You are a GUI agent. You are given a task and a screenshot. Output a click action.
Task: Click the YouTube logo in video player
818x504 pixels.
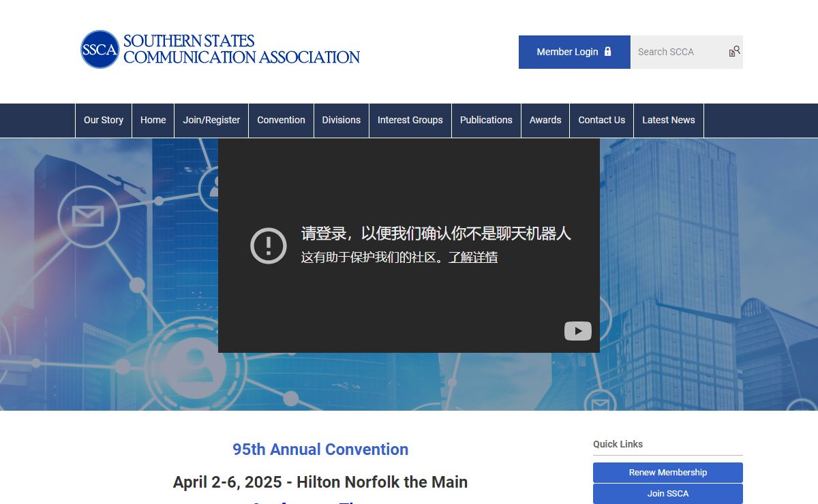click(577, 331)
